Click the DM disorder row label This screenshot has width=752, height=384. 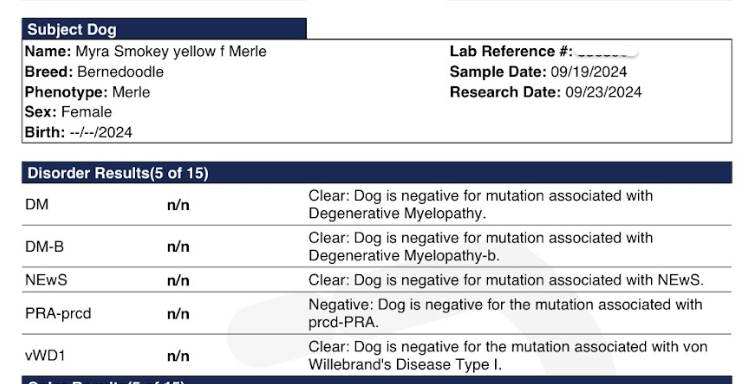[x=37, y=205]
